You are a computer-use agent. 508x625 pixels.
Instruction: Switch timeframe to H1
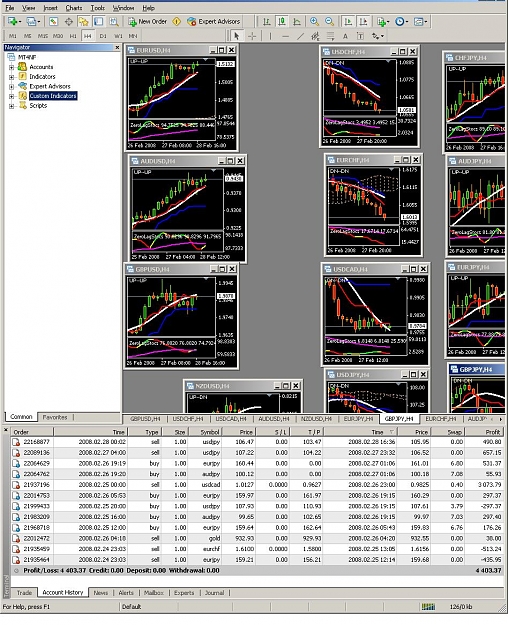click(x=73, y=36)
